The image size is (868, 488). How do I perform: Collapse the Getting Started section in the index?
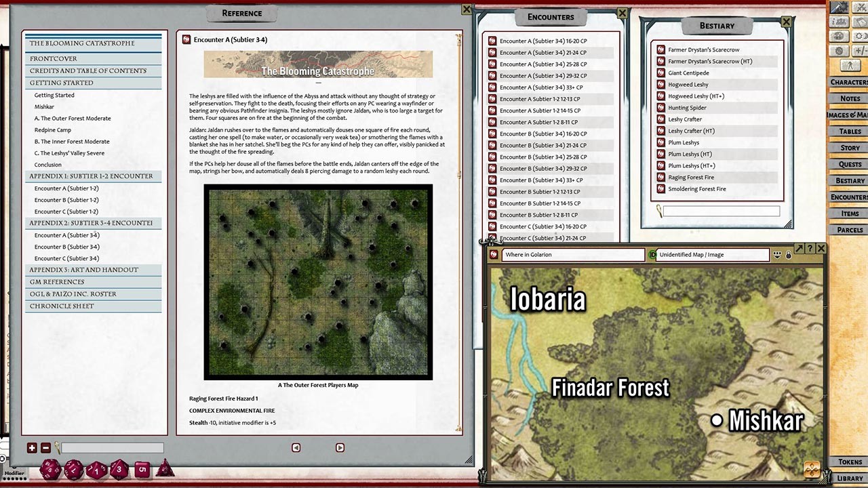93,82
